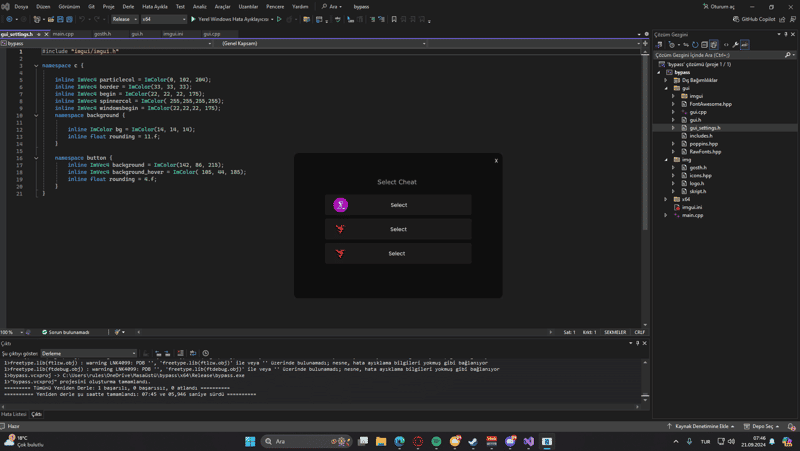Click the Save All toolbar icon
This screenshot has height=451, width=800.
(x=69, y=19)
